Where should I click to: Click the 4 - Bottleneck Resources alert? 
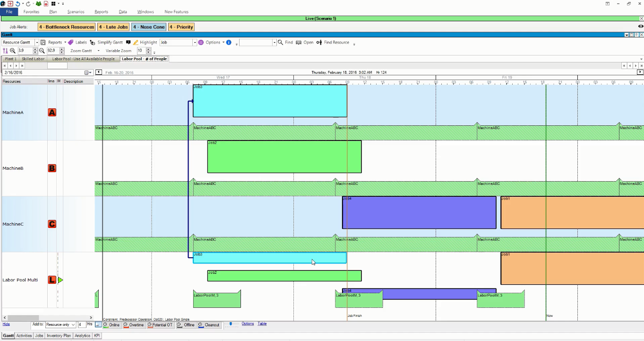[67, 27]
